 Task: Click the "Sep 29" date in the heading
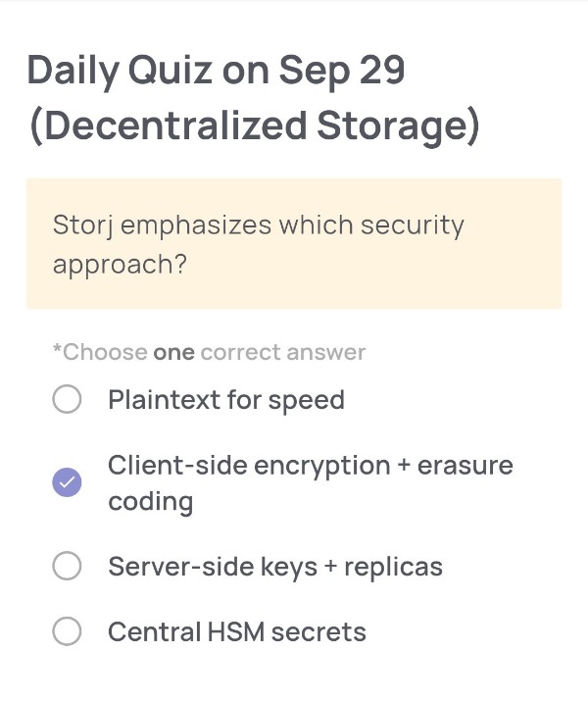pos(342,72)
